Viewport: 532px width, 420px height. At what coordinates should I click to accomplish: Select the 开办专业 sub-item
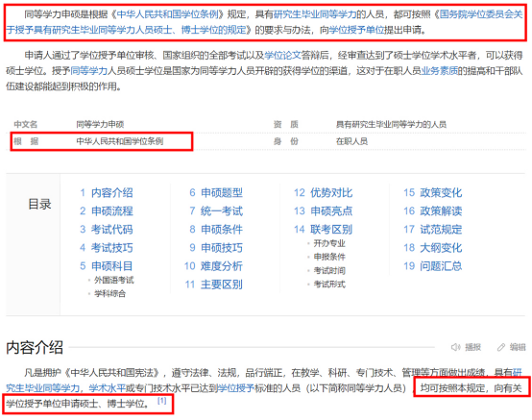pos(329,243)
